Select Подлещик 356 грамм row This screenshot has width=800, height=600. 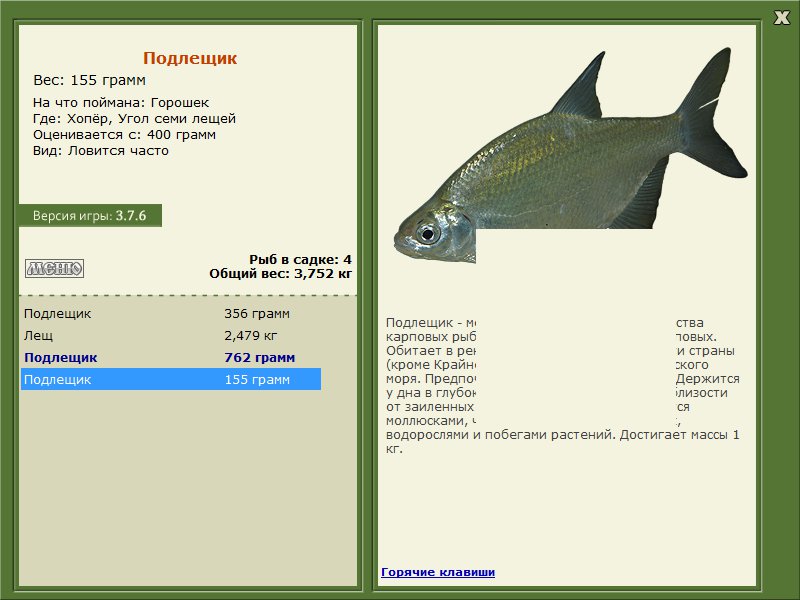[x=171, y=313]
